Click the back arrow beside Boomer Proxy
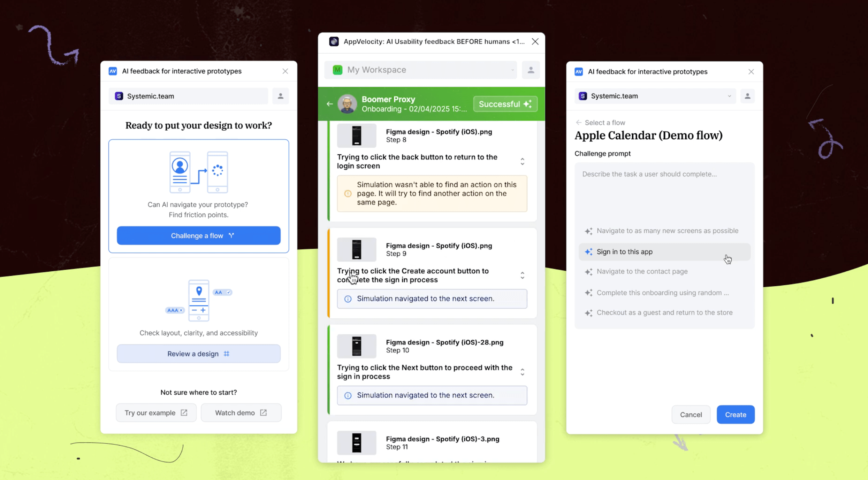 tap(329, 104)
